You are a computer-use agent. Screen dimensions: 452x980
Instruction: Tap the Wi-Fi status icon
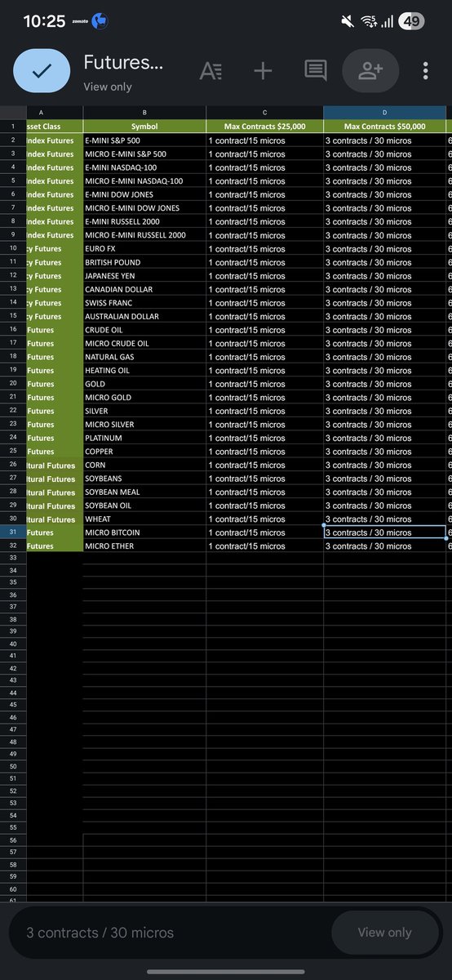369,21
